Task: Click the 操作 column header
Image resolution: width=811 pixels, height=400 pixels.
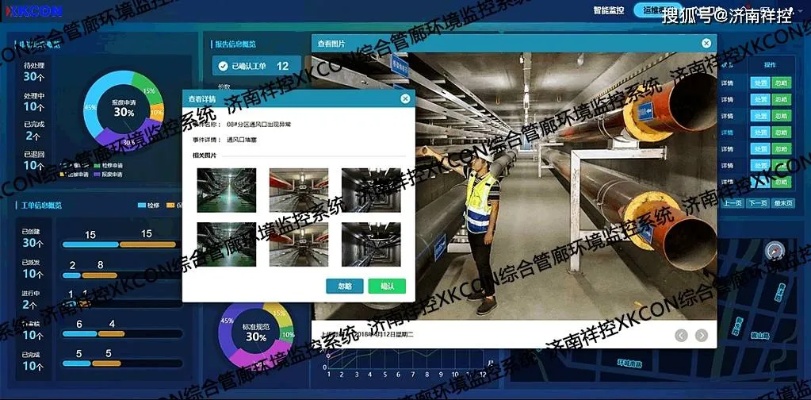Action: [x=771, y=65]
